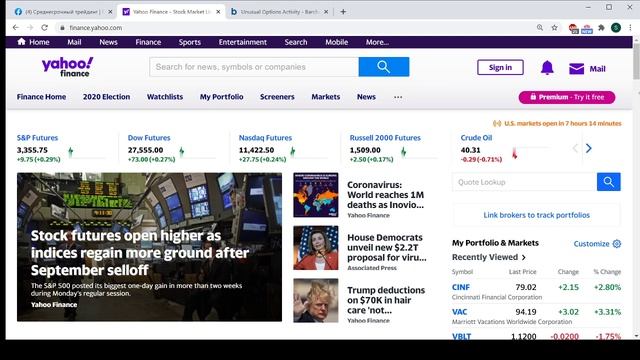Open the Chrome profile avatar
Image resolution: width=640 pixels, height=360 pixels.
[x=616, y=27]
